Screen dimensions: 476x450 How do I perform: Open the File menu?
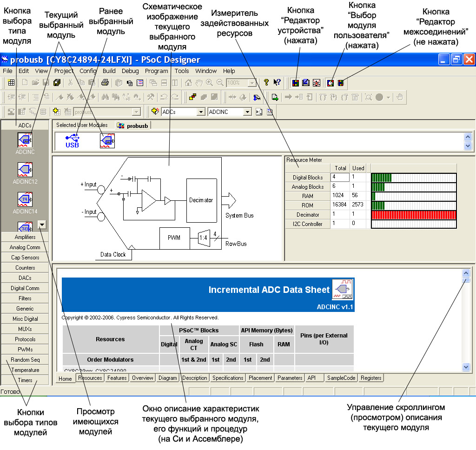(x=7, y=71)
